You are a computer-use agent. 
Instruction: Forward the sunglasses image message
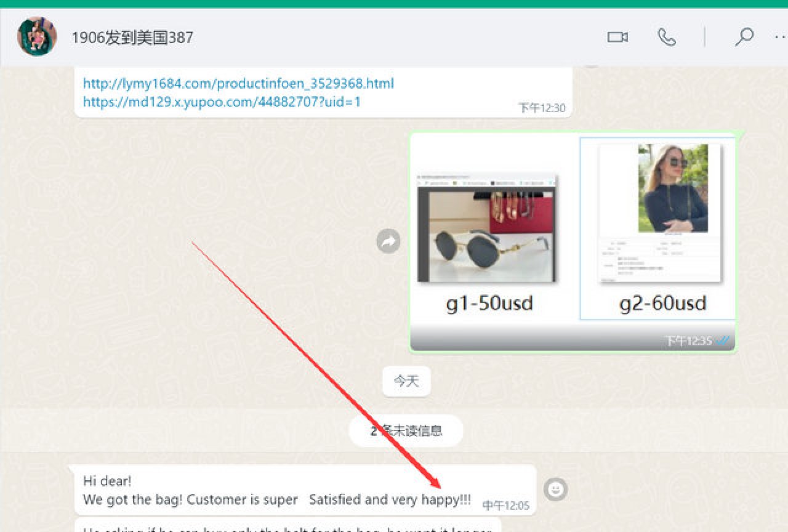coord(388,242)
